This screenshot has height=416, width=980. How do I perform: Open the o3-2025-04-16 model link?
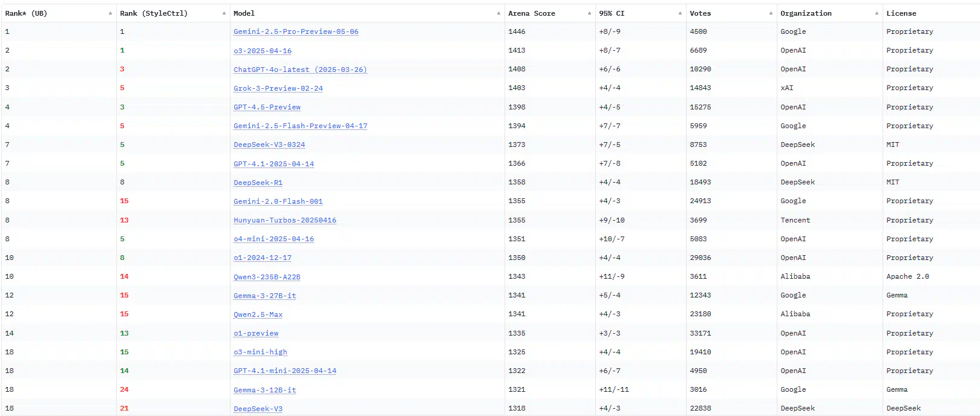coord(263,51)
